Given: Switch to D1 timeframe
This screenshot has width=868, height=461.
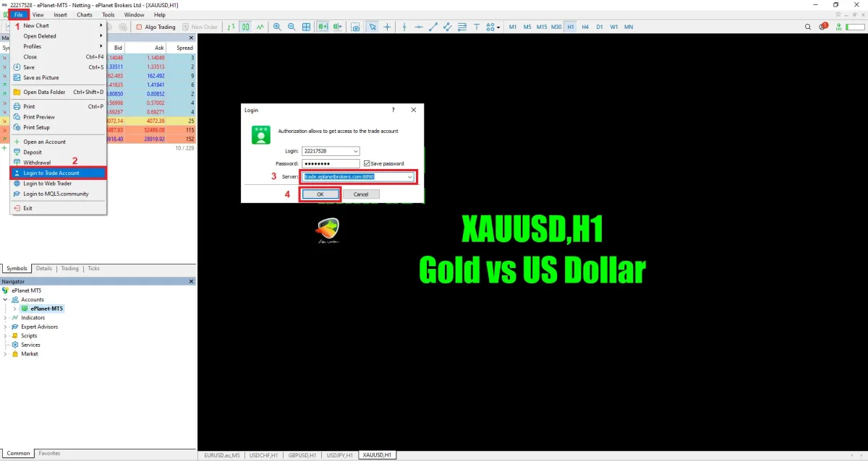Looking at the screenshot, I should tap(600, 27).
